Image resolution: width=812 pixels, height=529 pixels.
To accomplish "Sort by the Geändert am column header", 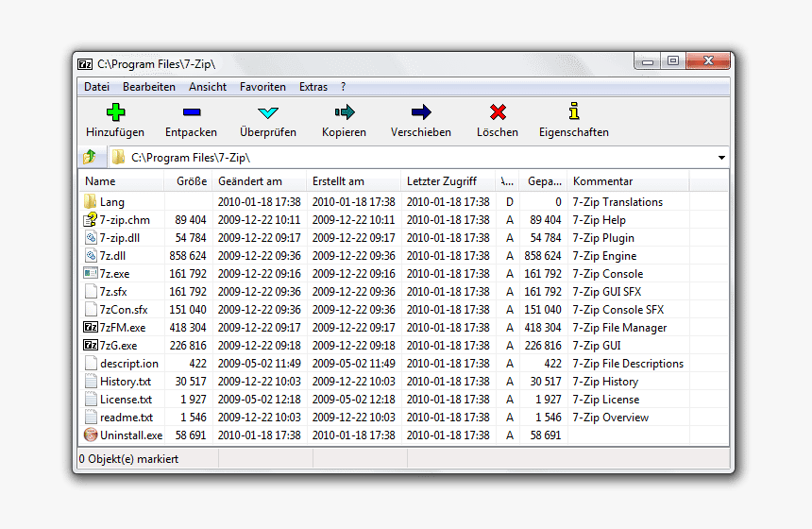I will point(250,181).
